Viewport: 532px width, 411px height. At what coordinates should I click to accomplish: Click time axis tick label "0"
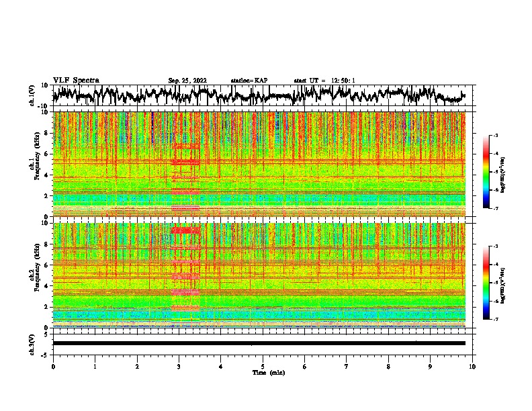pyautogui.click(x=53, y=367)
